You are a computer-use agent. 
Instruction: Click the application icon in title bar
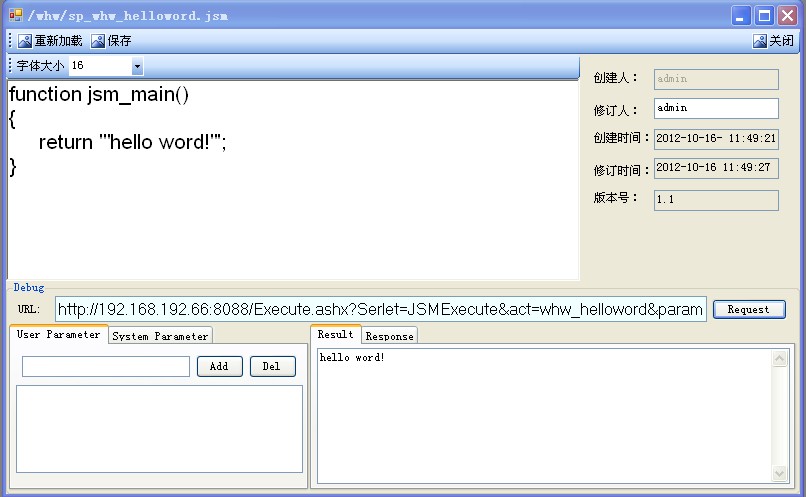pyautogui.click(x=16, y=15)
